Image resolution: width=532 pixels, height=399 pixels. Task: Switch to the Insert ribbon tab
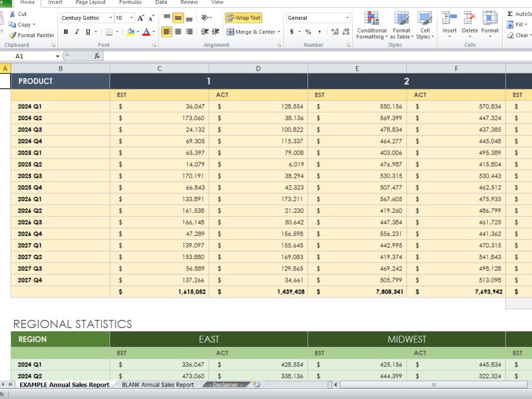pyautogui.click(x=55, y=2)
